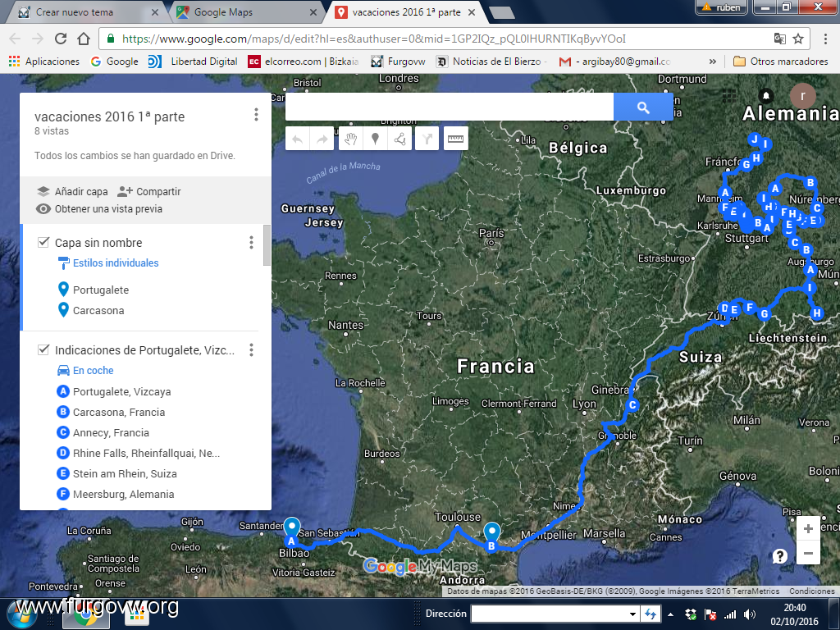This screenshot has width=840, height=630.
Task: Click the Portugalete pin in layer list
Action: pos(63,290)
